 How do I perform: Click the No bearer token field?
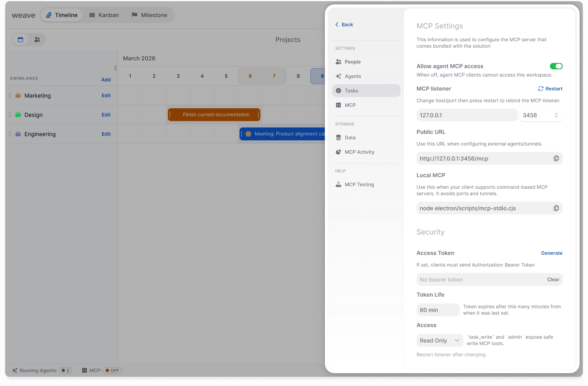[489, 279]
